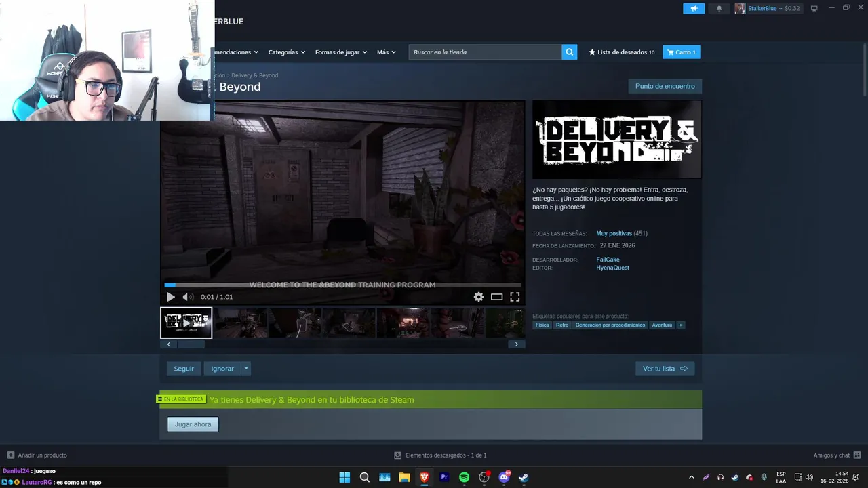Open Amigos y chat panel
Image resolution: width=868 pixels, height=488 pixels.
click(x=837, y=455)
